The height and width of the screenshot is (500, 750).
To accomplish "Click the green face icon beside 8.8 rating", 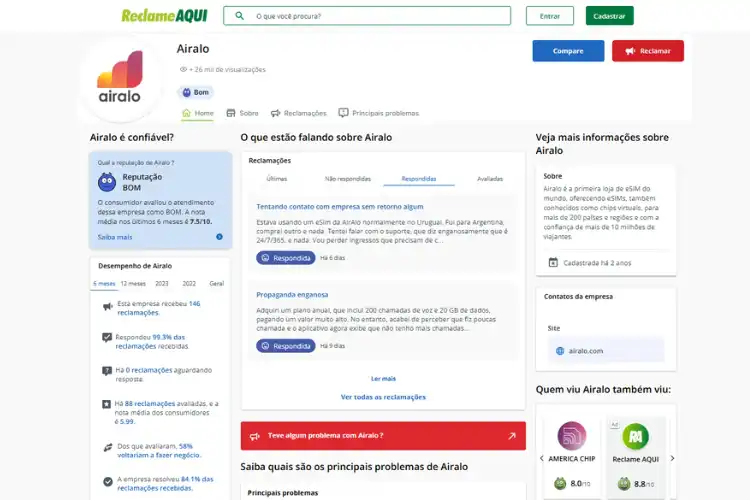I will [x=624, y=484].
